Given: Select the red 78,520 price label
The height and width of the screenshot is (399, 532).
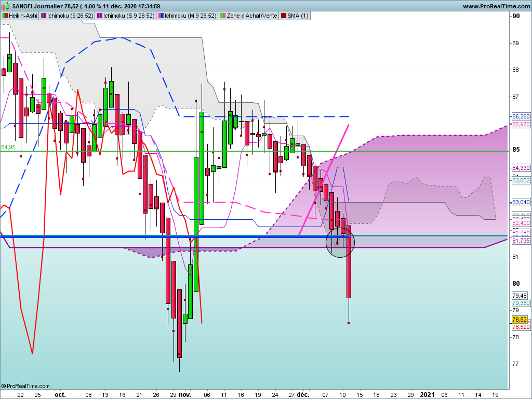Looking at the screenshot, I should (521, 327).
